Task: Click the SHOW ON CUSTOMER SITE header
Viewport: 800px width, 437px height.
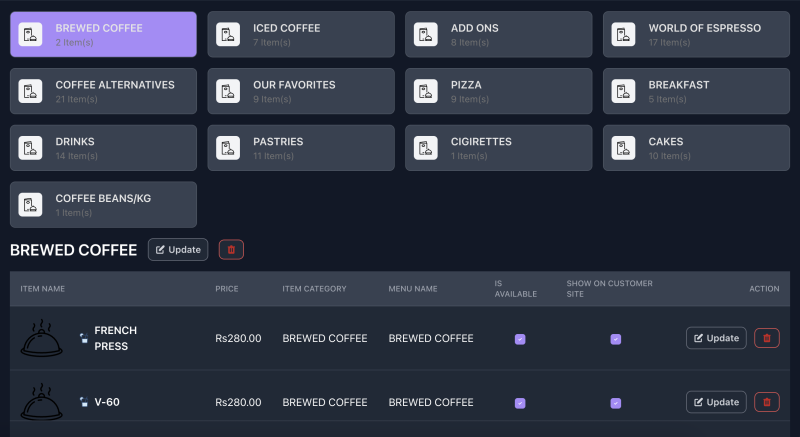Action: [609, 289]
